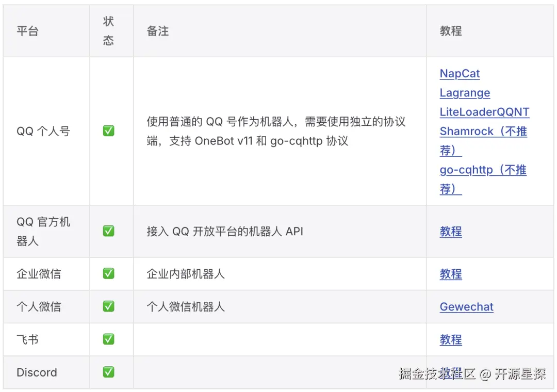The width and height of the screenshot is (557, 392).
Task: Open the Shamrock (不推荐) link
Action: point(483,141)
